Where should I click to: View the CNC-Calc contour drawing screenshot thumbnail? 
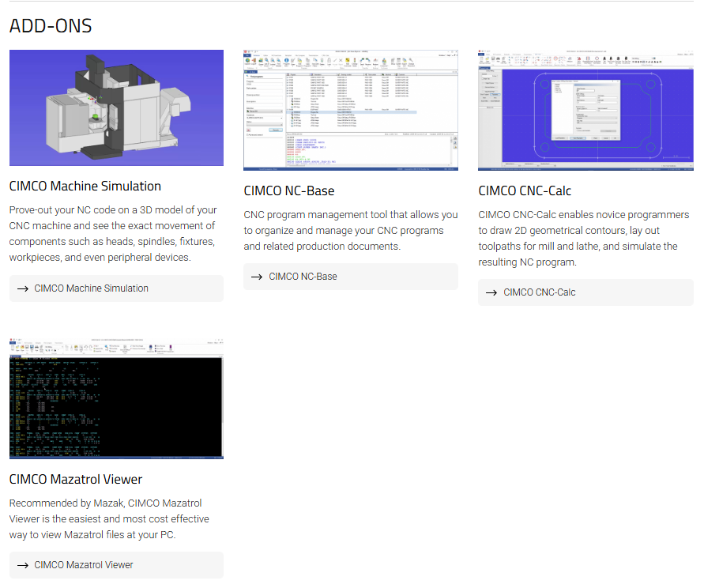point(585,110)
